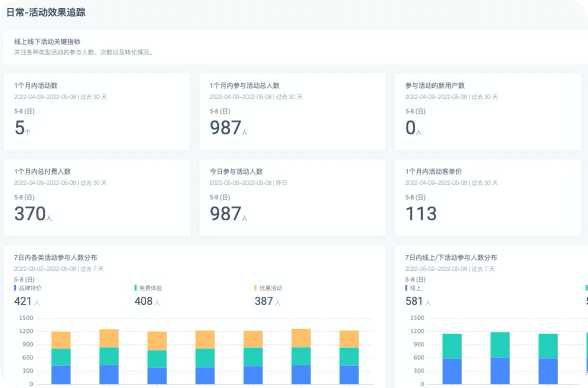This screenshot has width=588, height=388.
Task: Open the 1个月内活动数 card title
Action: [36, 85]
